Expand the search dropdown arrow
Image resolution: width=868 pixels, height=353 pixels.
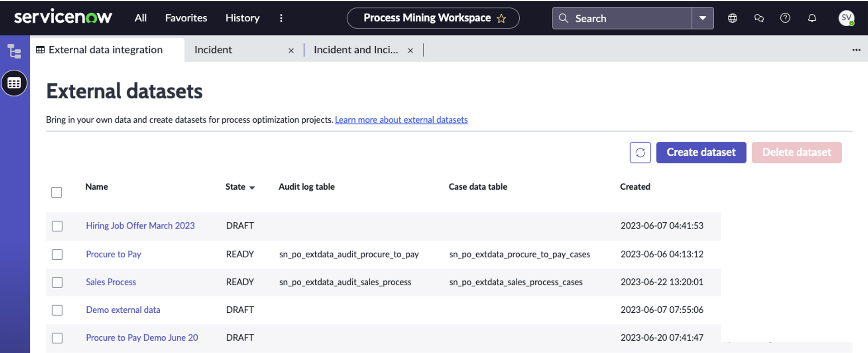(702, 18)
